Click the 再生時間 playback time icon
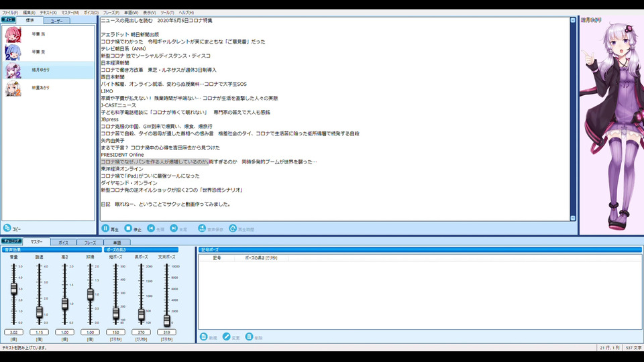The width and height of the screenshot is (644, 362). click(x=233, y=228)
